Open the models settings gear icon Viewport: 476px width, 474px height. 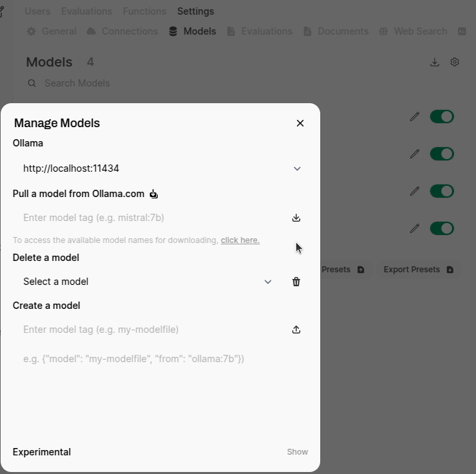tap(455, 62)
